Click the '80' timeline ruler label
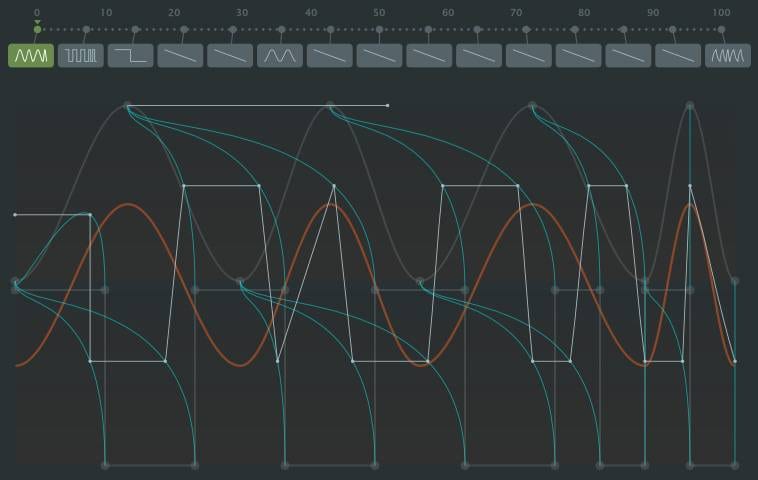 coord(584,13)
